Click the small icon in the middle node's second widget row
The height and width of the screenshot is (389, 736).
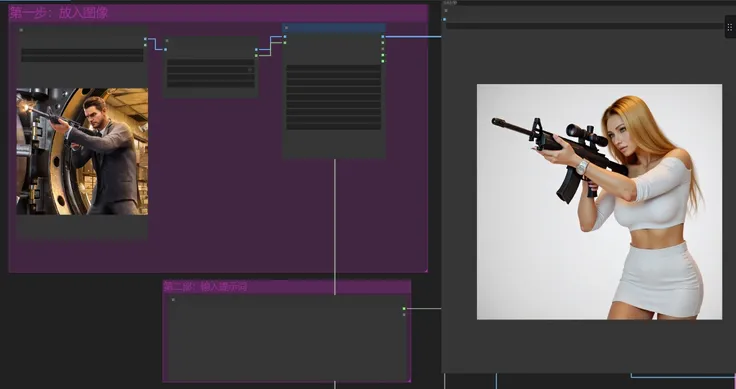coord(250,70)
